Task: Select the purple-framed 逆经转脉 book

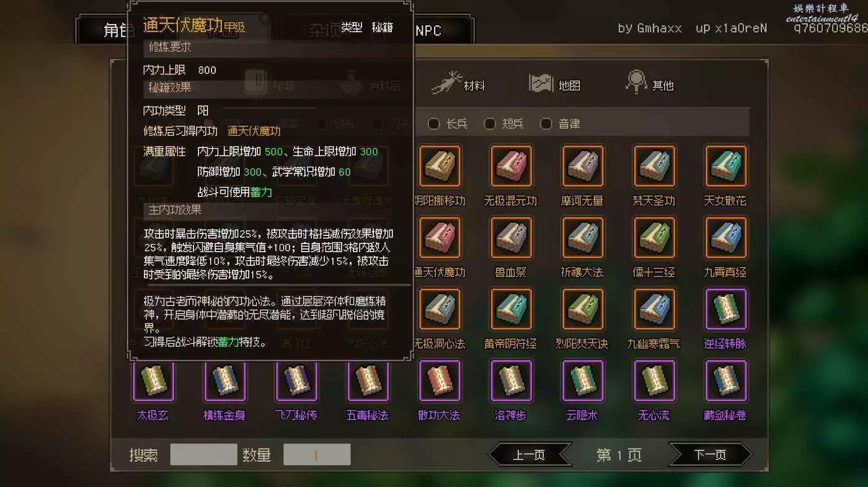Action: pos(726,309)
